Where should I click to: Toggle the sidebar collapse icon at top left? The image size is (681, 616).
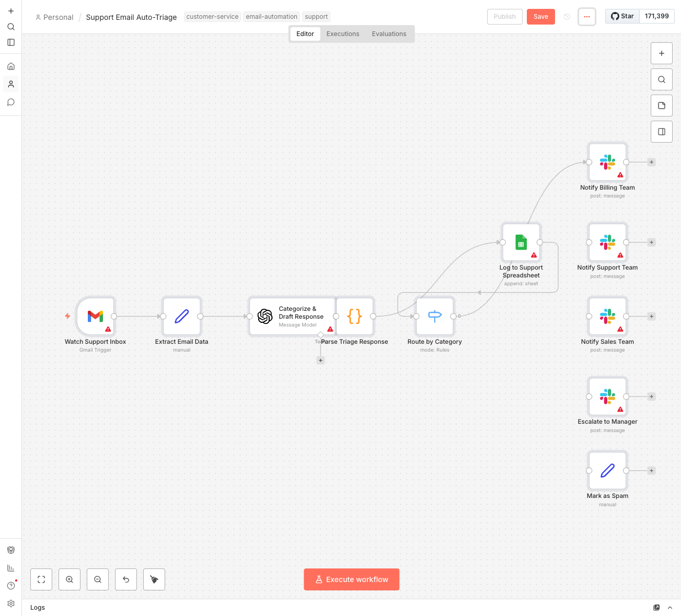pos(11,42)
